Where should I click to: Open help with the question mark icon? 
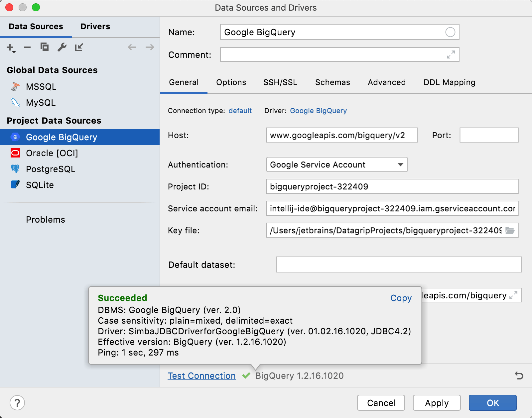(x=18, y=403)
